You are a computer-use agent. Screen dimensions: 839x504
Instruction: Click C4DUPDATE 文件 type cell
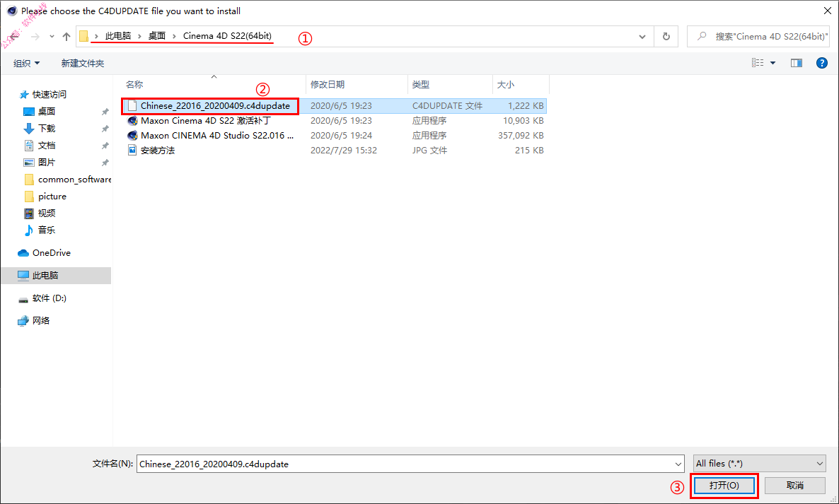(x=447, y=106)
